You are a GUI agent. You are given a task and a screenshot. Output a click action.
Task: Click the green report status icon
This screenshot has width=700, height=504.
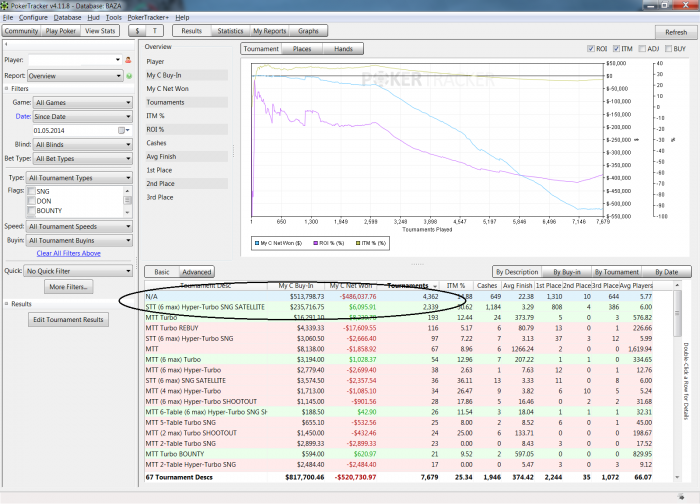click(128, 75)
